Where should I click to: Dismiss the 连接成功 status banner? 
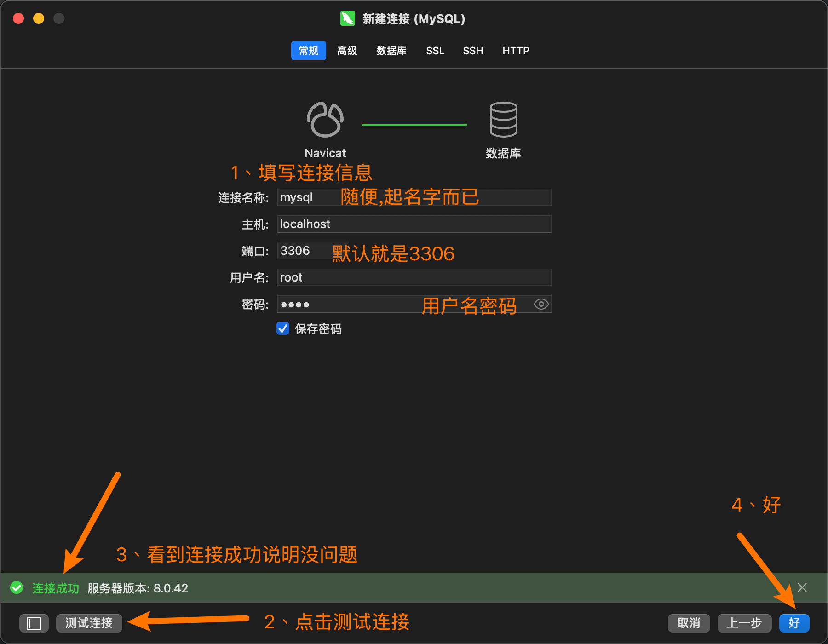(802, 587)
